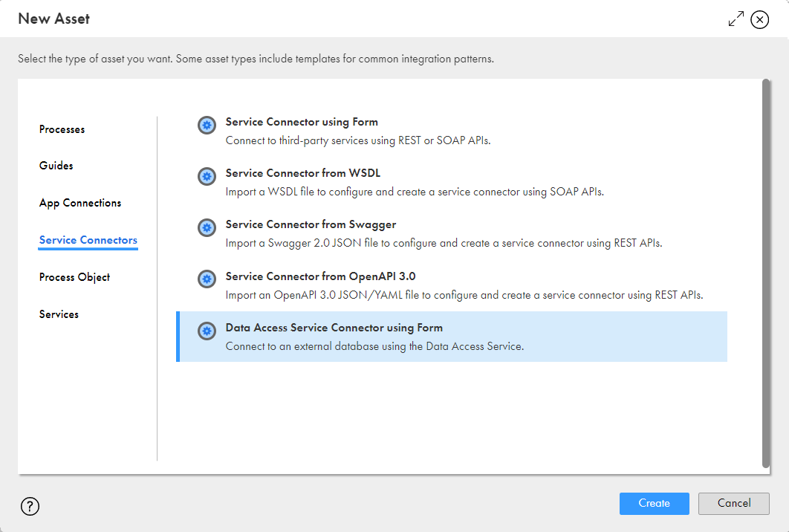Screen dimensions: 789x532
Task: Click description 'Import a WSDL file to configure'
Action: (415, 192)
